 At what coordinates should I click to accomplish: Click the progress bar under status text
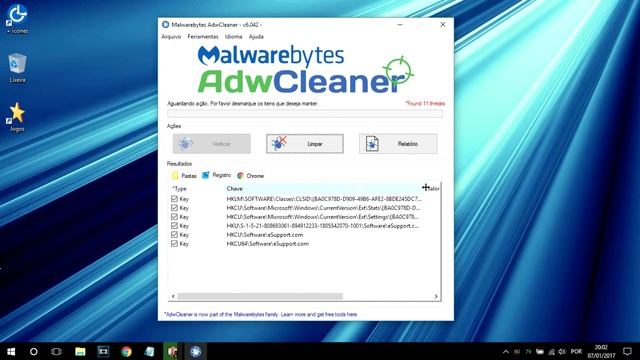305,114
